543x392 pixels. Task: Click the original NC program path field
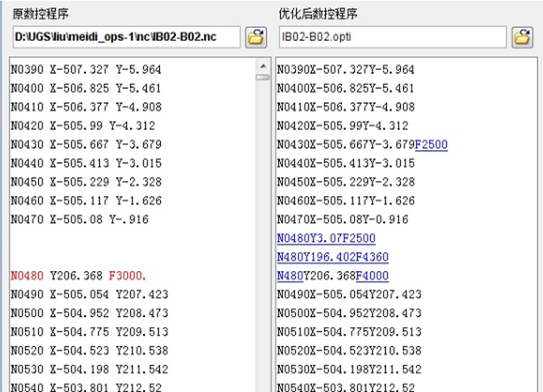tap(125, 37)
